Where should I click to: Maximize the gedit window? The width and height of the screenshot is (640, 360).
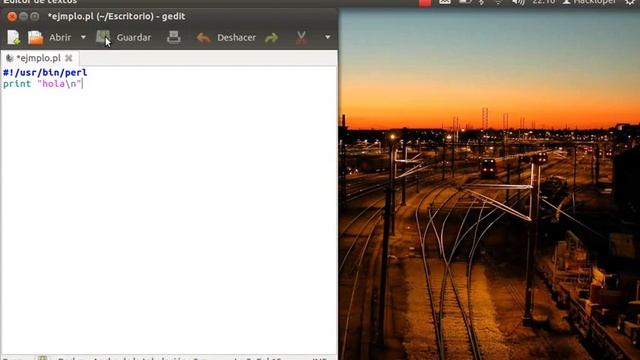pyautogui.click(x=35, y=16)
